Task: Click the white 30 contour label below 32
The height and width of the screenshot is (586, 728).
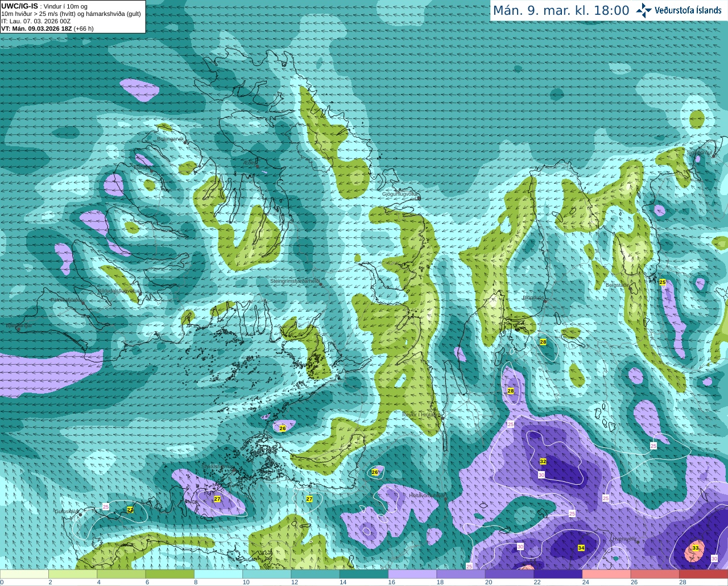Action: tap(541, 474)
